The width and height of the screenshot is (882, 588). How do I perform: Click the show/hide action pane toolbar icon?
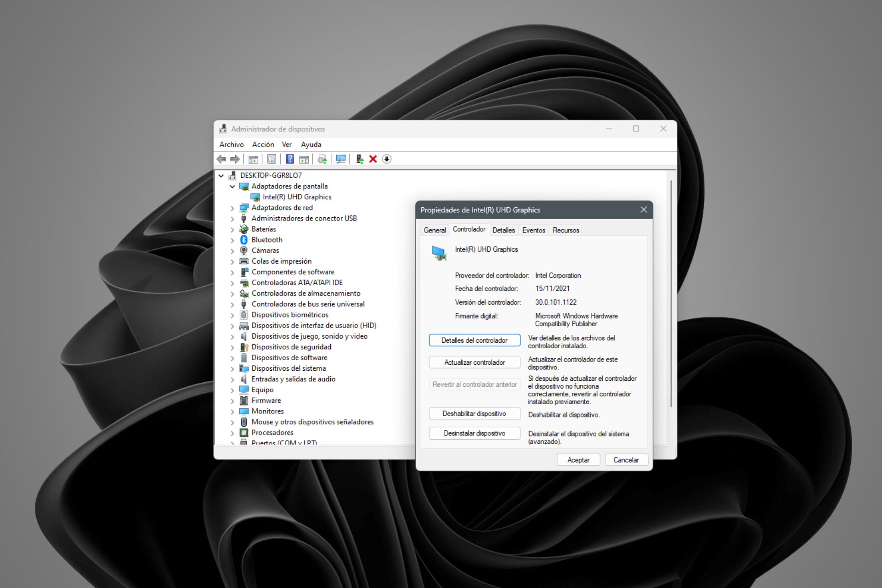pos(304,159)
